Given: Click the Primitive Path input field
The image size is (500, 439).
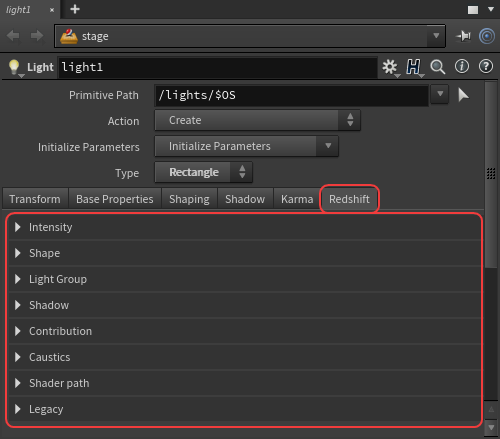Looking at the screenshot, I should click(x=292, y=95).
